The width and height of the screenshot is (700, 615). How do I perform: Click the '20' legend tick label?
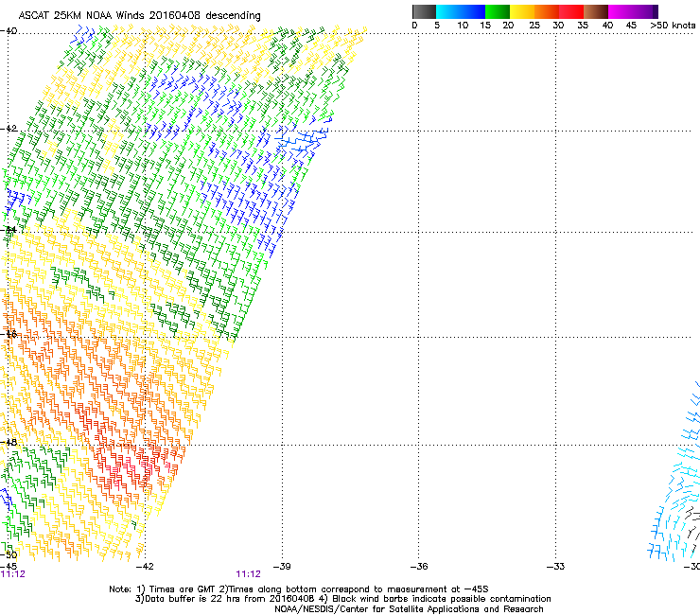[x=508, y=26]
